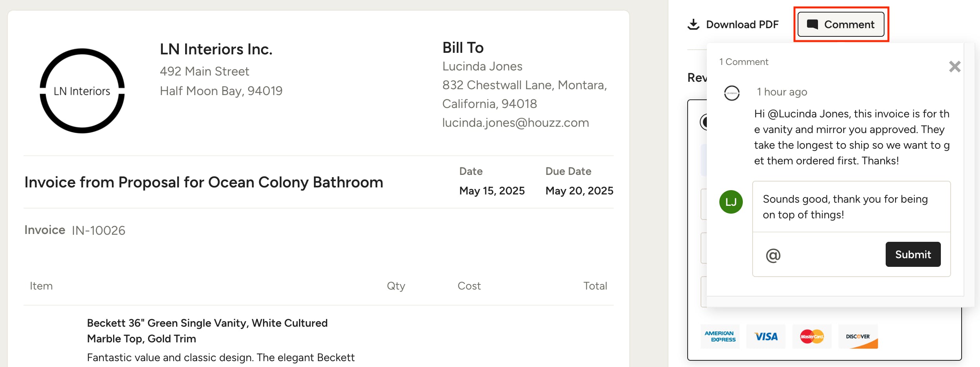Click invoice number IN-10026
The height and width of the screenshot is (367, 980).
pos(99,230)
